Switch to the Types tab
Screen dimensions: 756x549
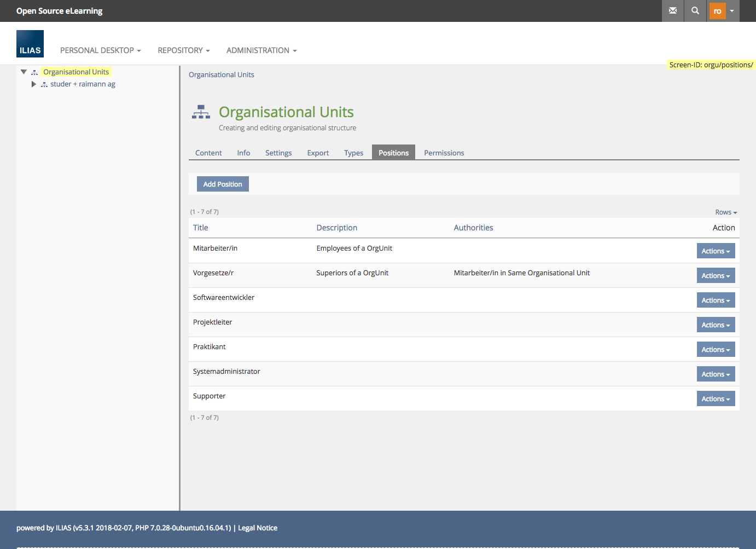[x=353, y=153]
